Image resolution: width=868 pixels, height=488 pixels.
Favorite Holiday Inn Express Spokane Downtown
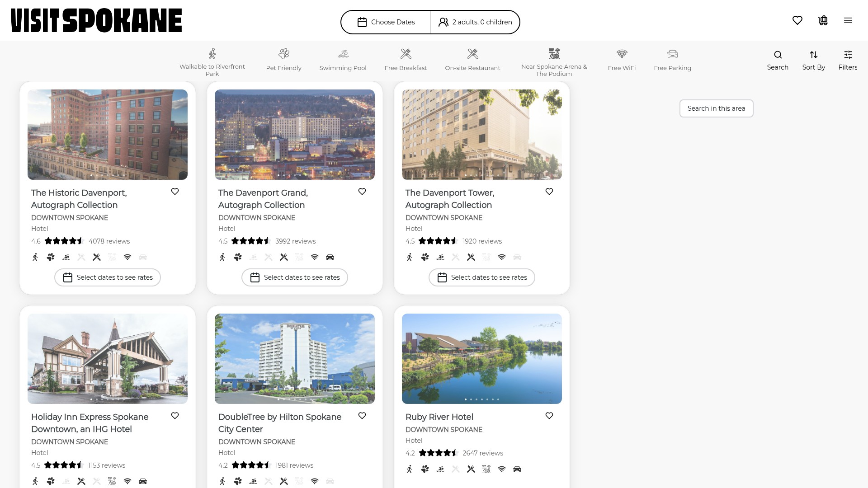coord(175,416)
